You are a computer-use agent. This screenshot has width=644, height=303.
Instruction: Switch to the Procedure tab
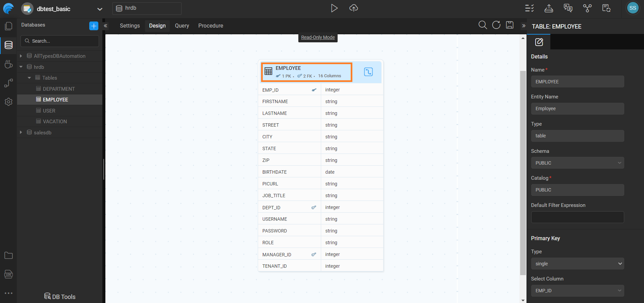(210, 26)
